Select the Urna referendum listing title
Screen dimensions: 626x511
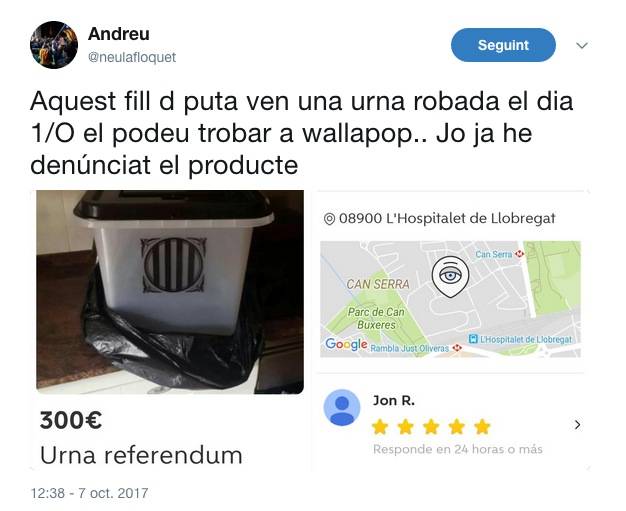click(x=141, y=455)
